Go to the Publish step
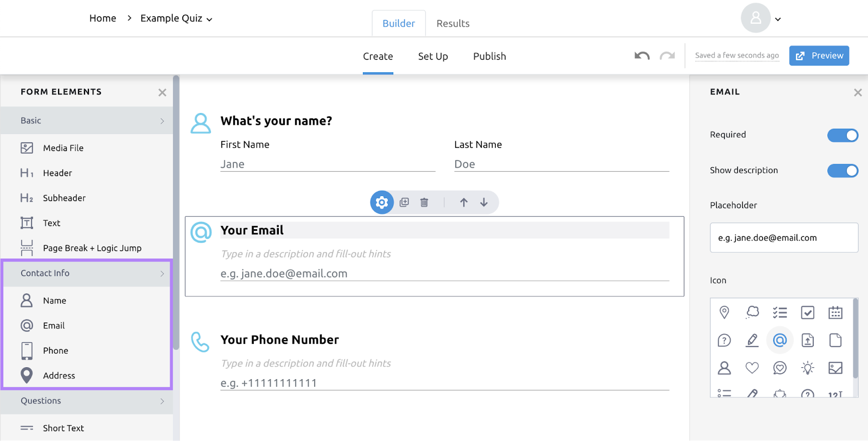Image resolution: width=868 pixels, height=441 pixels. [x=489, y=56]
